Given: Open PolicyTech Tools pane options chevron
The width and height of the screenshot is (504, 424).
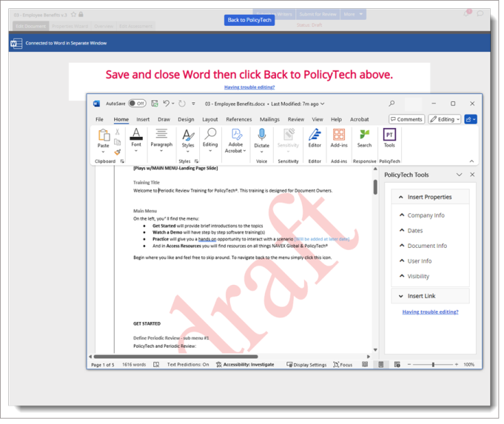Looking at the screenshot, I should pyautogui.click(x=459, y=175).
